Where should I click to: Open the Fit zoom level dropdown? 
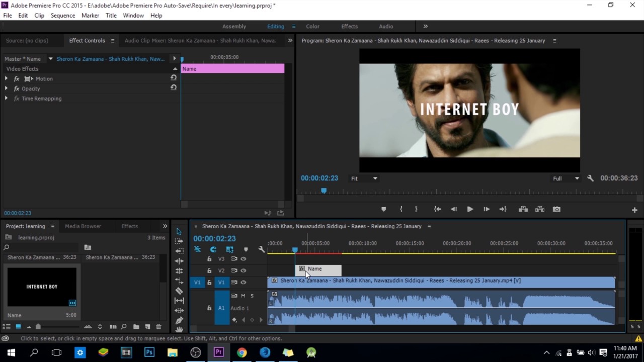click(x=364, y=178)
